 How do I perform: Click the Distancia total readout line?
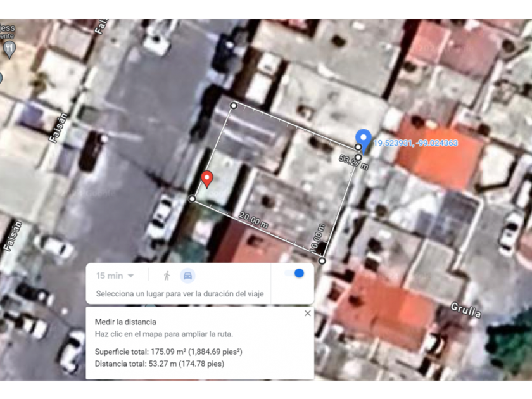[159, 364]
